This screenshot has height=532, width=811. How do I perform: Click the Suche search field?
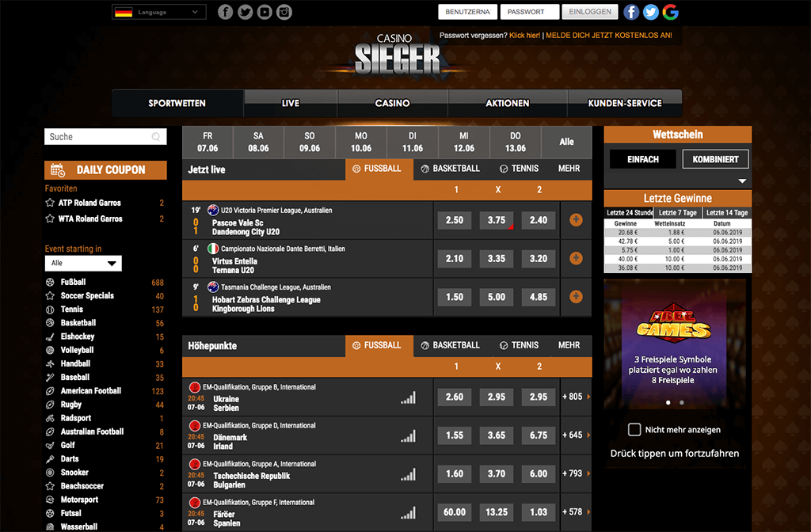[x=105, y=136]
